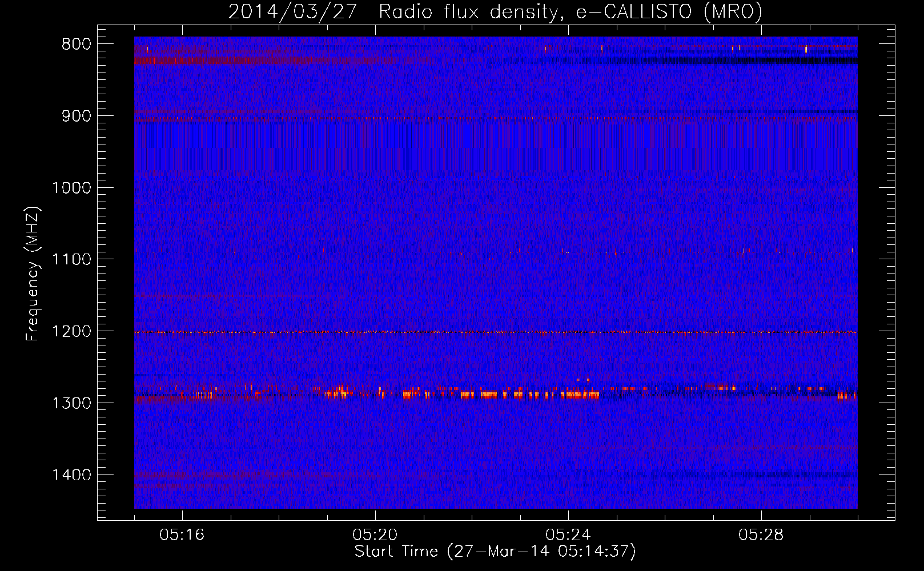This screenshot has height=571, width=924.
Task: Click the plot title with date 2014/03/27
Action: point(495,12)
